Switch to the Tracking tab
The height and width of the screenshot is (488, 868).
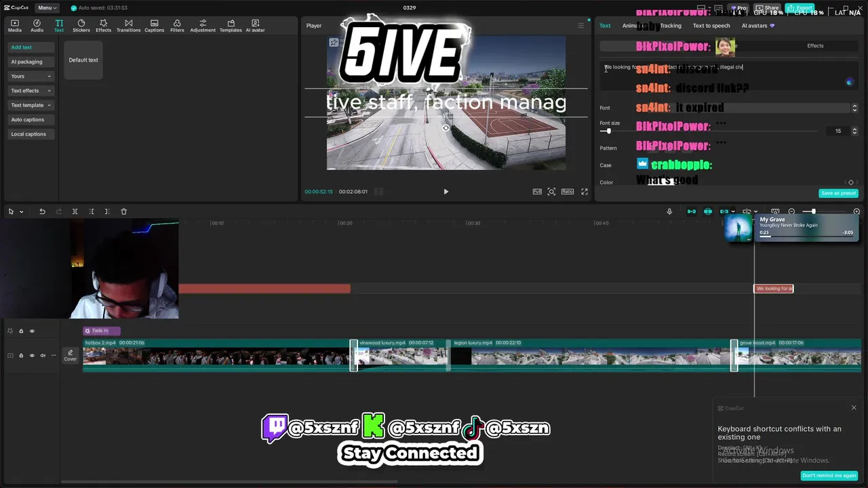671,26
